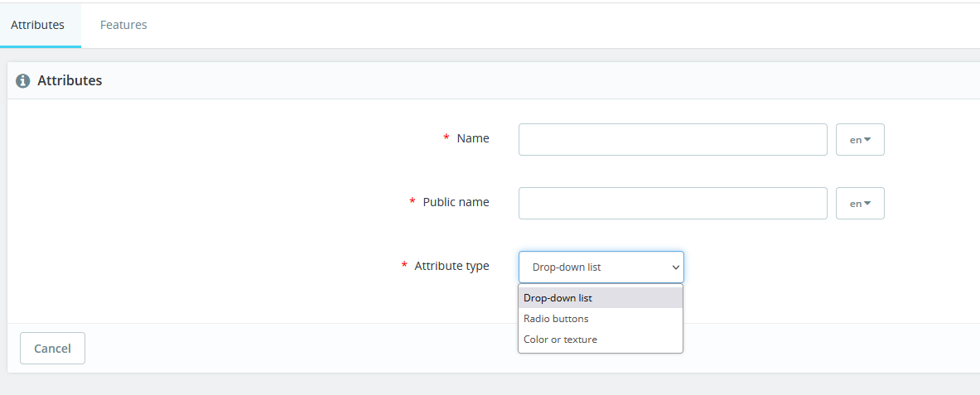Image resolution: width=980 pixels, height=395 pixels.
Task: Click the Name field label
Action: click(x=473, y=138)
